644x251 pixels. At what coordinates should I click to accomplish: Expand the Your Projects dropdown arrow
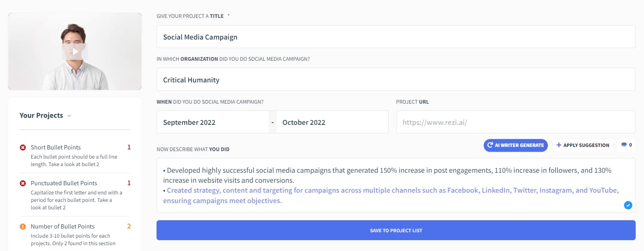click(69, 116)
